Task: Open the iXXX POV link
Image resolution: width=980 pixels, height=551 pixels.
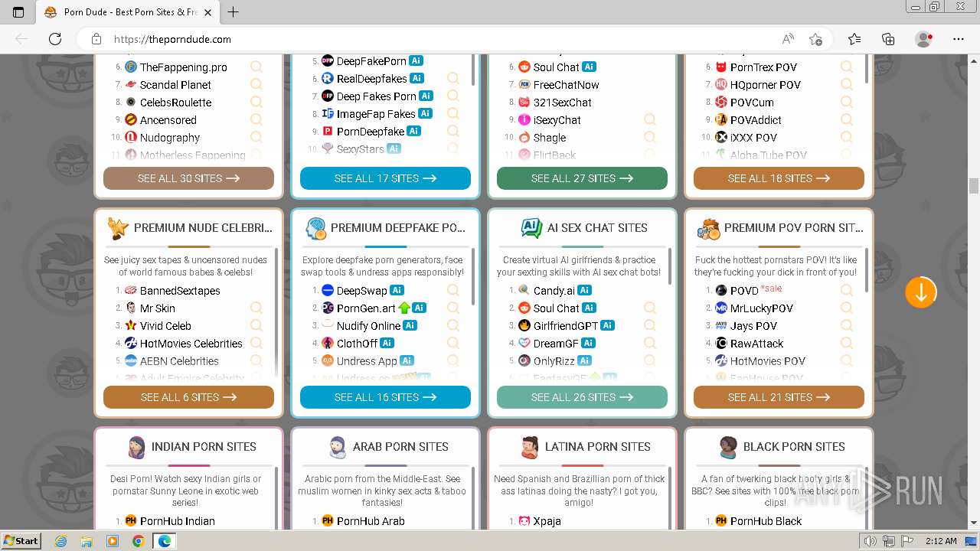Action: click(x=753, y=138)
